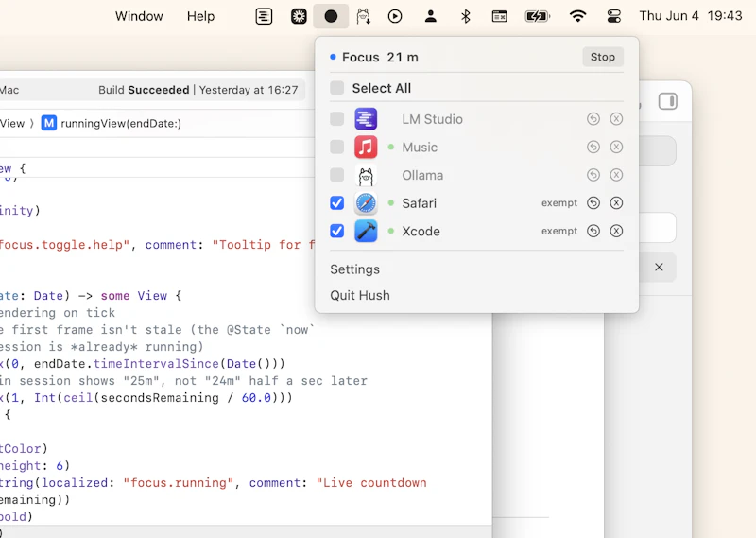This screenshot has width=756, height=538.
Task: Click the keyboard input source menu bar icon
Action: coord(500,16)
